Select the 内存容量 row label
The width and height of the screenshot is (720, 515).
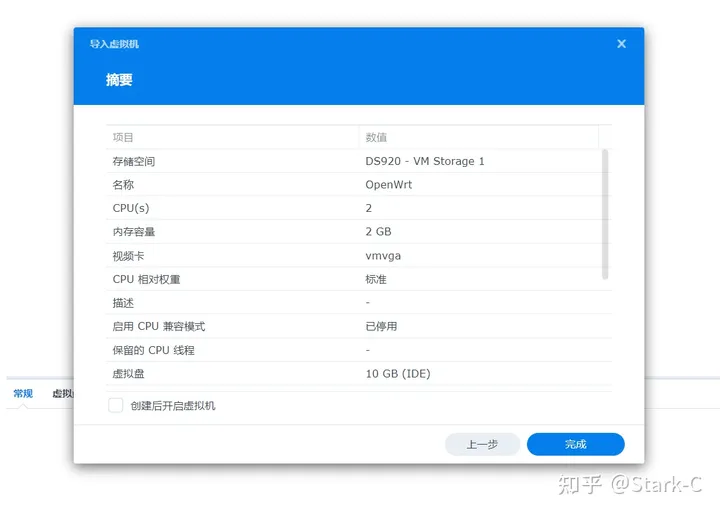(134, 232)
